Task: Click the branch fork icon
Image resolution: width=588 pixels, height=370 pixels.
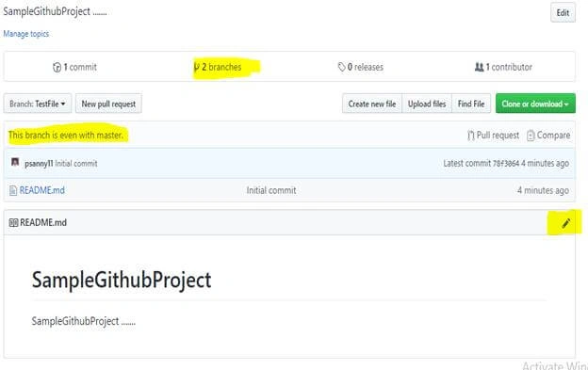Action: [197, 68]
